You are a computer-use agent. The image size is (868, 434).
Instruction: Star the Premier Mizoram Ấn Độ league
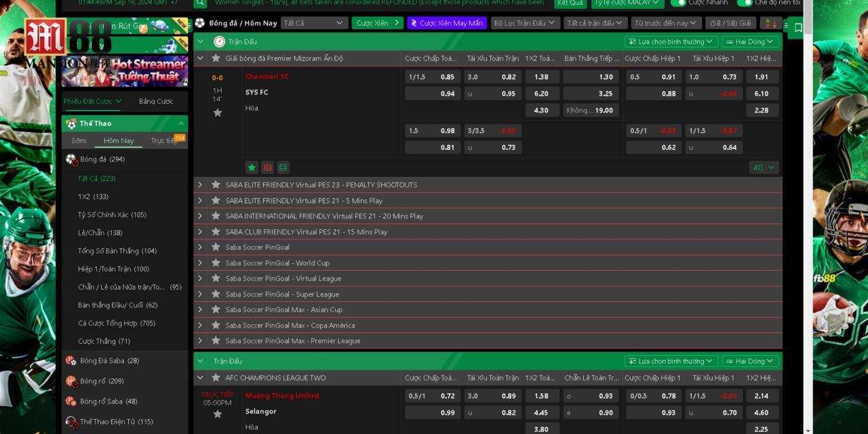pos(216,58)
